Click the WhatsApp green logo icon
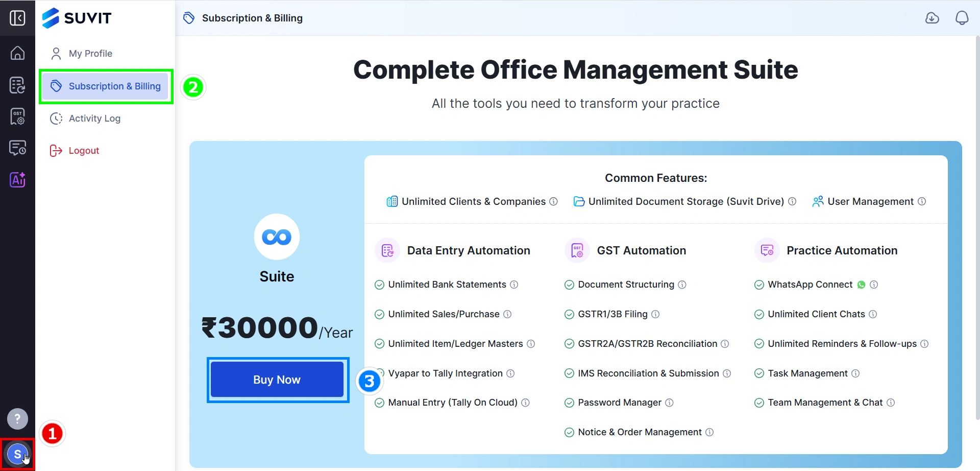980x471 pixels. (x=861, y=285)
